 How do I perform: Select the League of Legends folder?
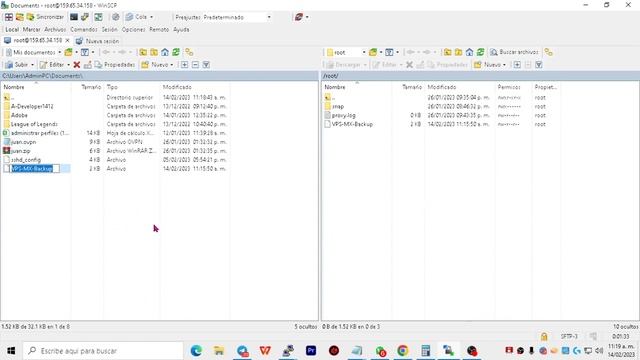point(34,124)
